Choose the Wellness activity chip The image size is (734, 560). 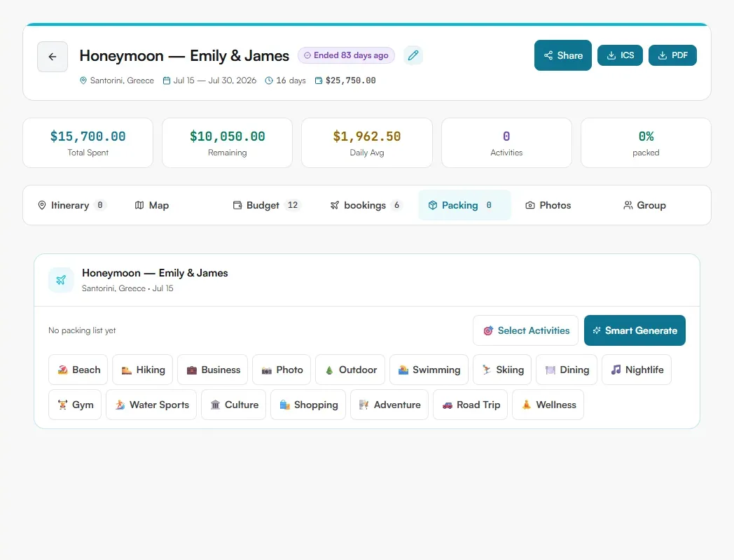click(548, 405)
